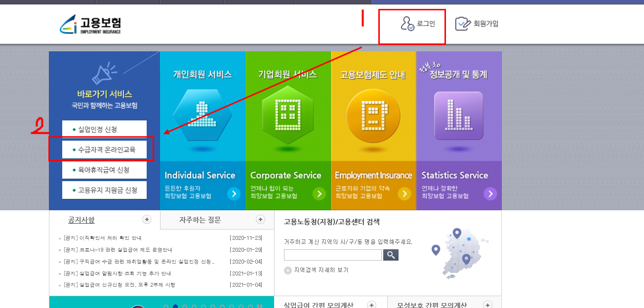Click the 고용노동청(지청)/고용센터 검색 heading
This screenshot has width=644, height=308.
(x=332, y=222)
